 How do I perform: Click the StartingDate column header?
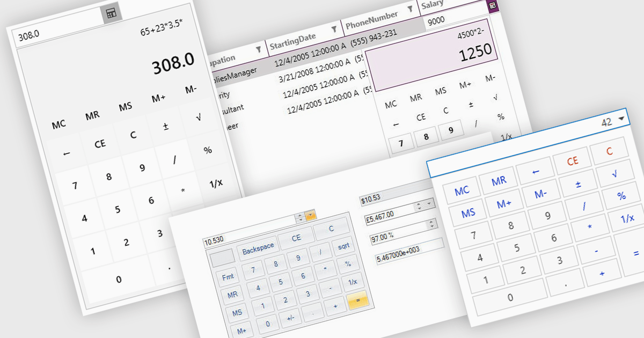click(x=292, y=38)
